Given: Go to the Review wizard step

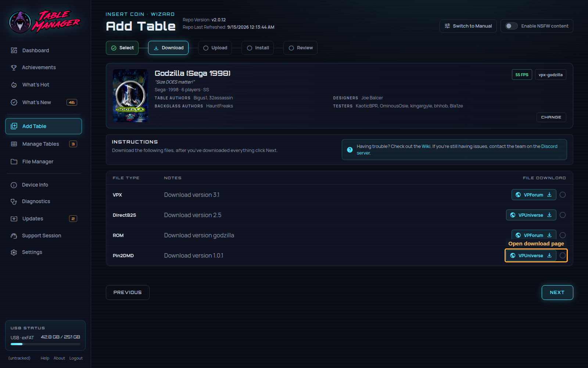Looking at the screenshot, I should click(x=300, y=48).
